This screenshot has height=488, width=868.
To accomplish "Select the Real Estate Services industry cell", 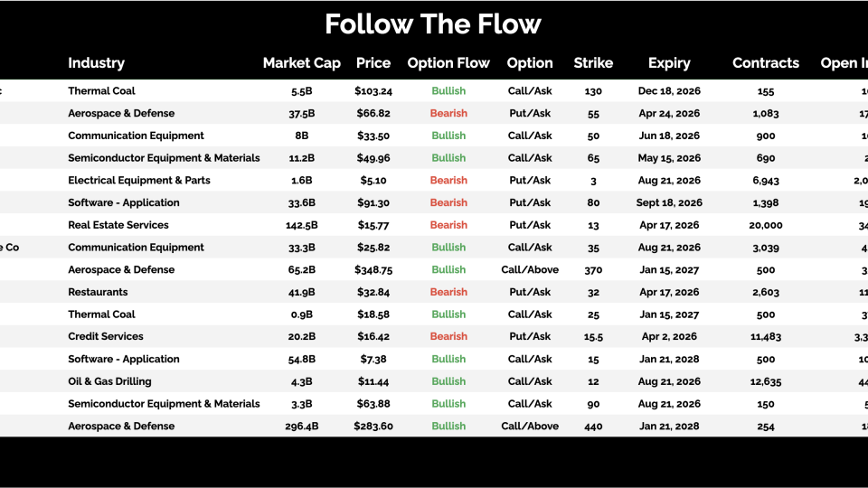I will pos(118,225).
